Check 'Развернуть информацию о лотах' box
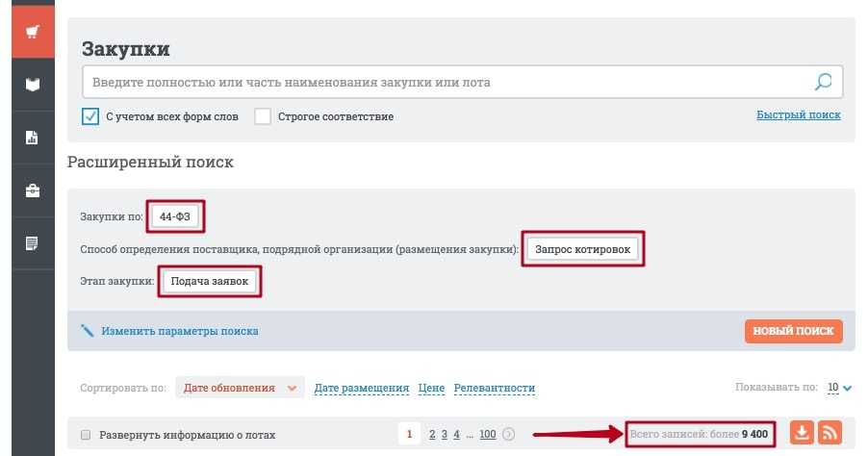Screen dimensions: 868x456 coord(86,435)
